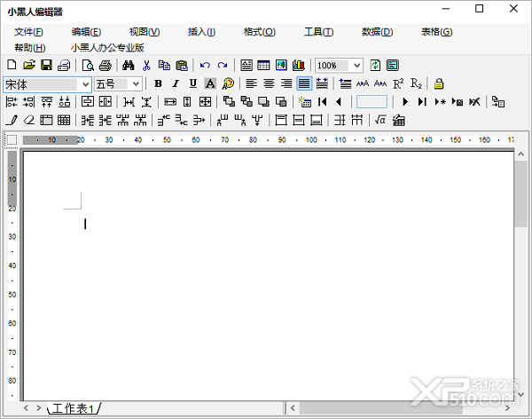Go to next record arrow
532x419 pixels.
click(x=405, y=101)
